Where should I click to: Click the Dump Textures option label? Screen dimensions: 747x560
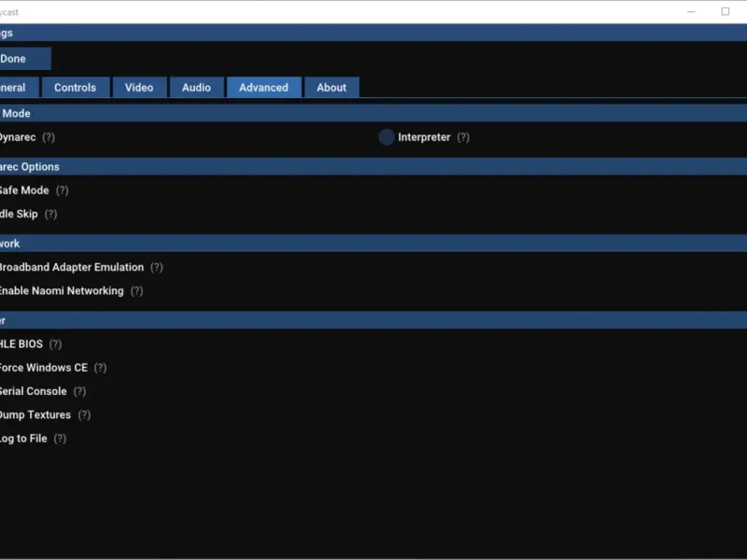click(x=35, y=414)
